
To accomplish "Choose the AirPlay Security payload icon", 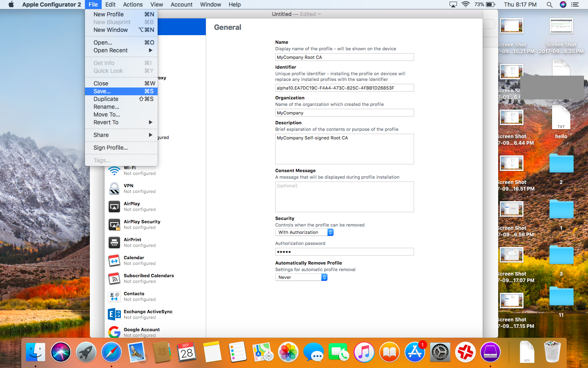I will point(114,224).
